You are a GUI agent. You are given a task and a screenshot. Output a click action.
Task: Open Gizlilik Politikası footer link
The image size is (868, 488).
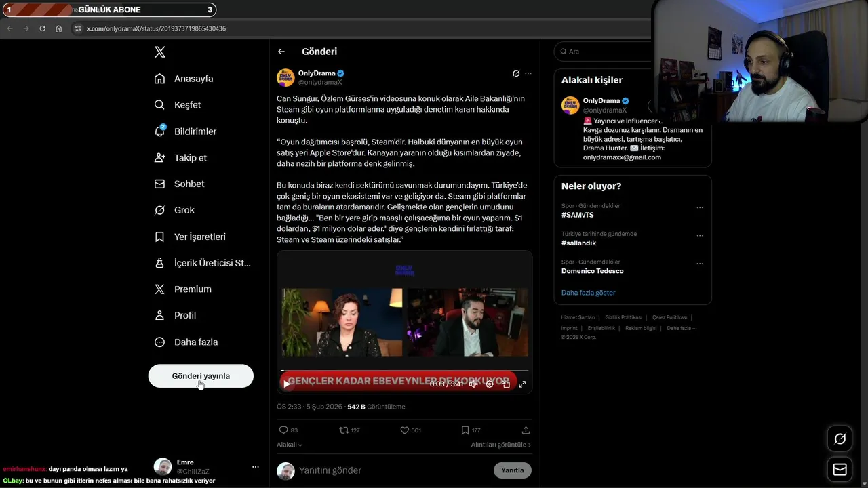pos(623,317)
